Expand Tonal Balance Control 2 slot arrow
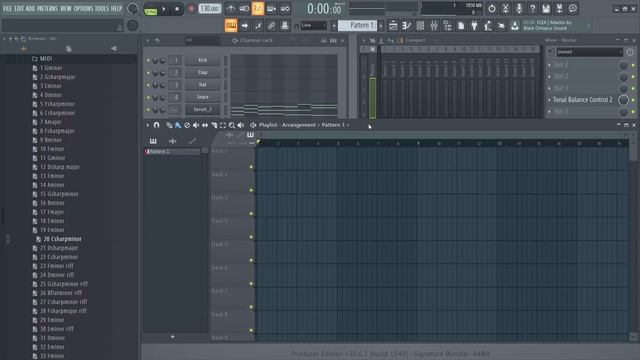The height and width of the screenshot is (360, 640). 549,100
